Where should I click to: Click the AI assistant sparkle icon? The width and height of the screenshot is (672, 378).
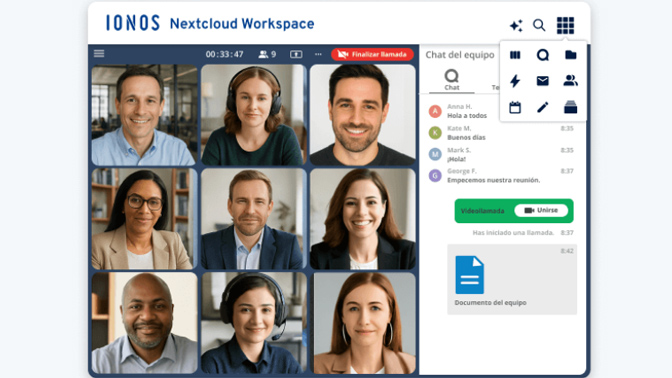516,25
